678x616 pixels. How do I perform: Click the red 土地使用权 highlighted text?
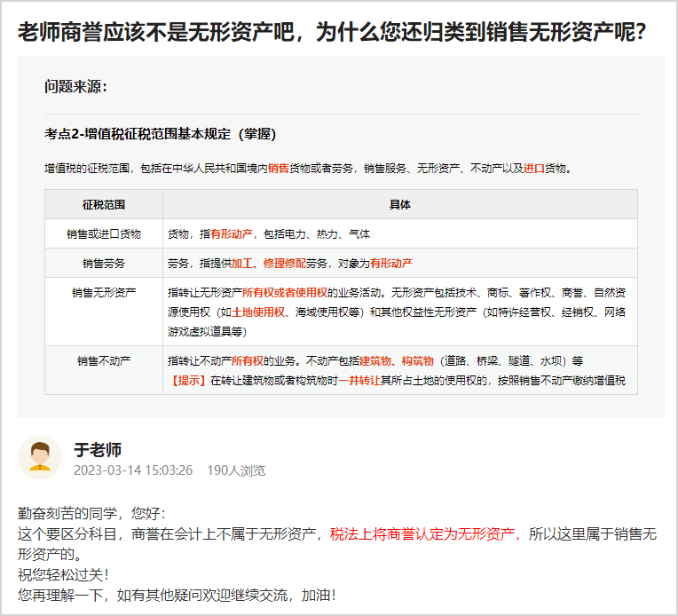[x=258, y=312]
